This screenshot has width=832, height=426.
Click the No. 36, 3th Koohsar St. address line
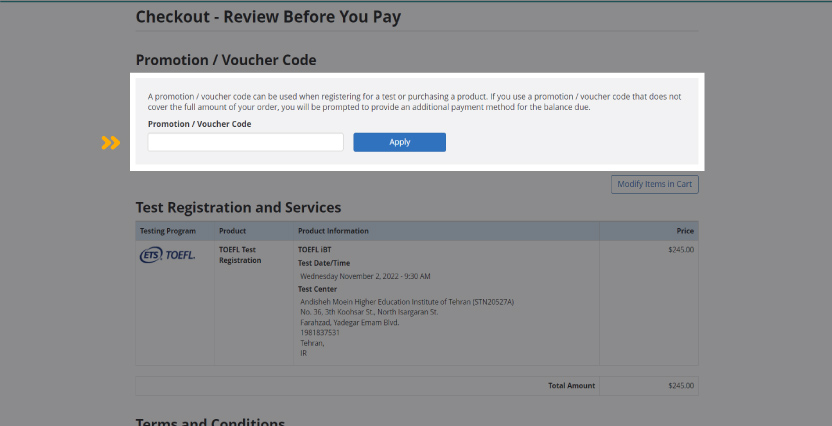(369, 312)
